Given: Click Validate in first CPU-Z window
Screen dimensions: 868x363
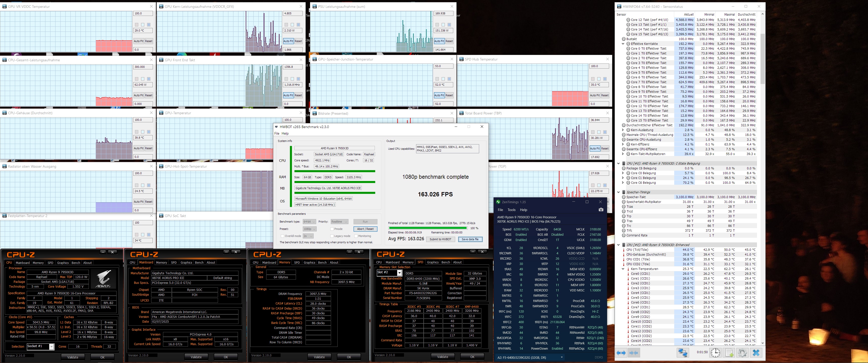Looking at the screenshot, I should click(73, 357).
